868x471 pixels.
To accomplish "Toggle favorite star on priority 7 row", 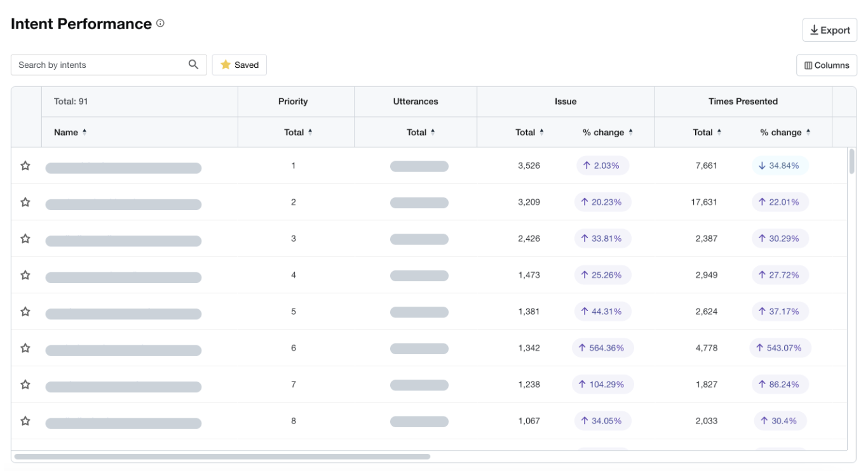I will point(25,385).
